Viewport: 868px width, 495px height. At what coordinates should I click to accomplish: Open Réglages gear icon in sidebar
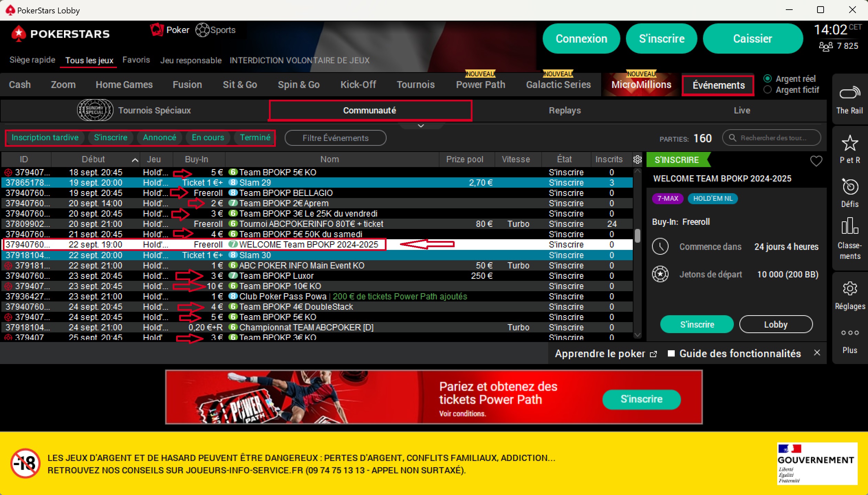pyautogui.click(x=850, y=288)
